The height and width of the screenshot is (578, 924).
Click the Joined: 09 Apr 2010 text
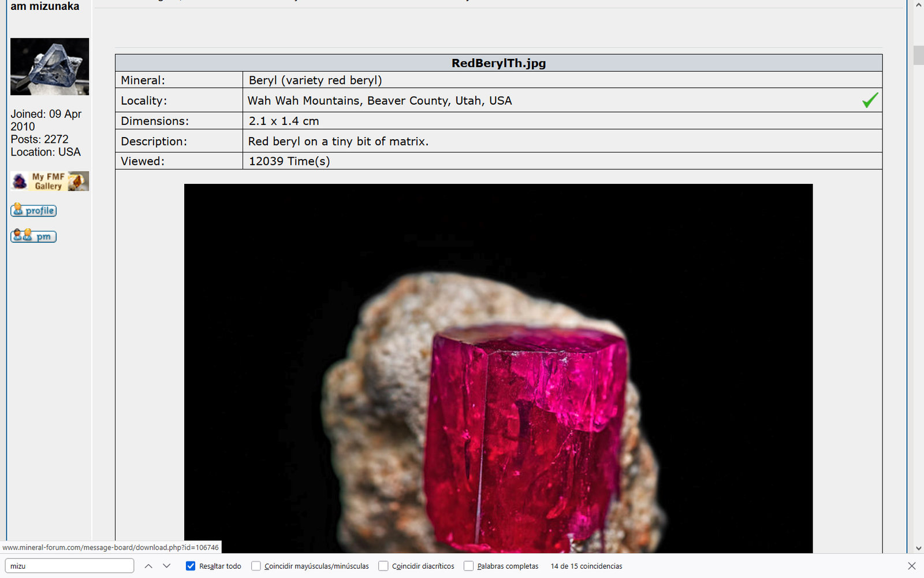(46, 120)
